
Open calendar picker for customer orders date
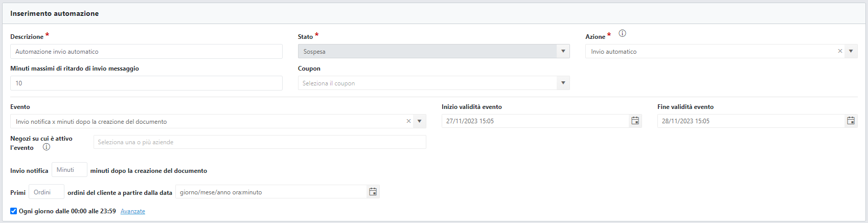click(373, 192)
